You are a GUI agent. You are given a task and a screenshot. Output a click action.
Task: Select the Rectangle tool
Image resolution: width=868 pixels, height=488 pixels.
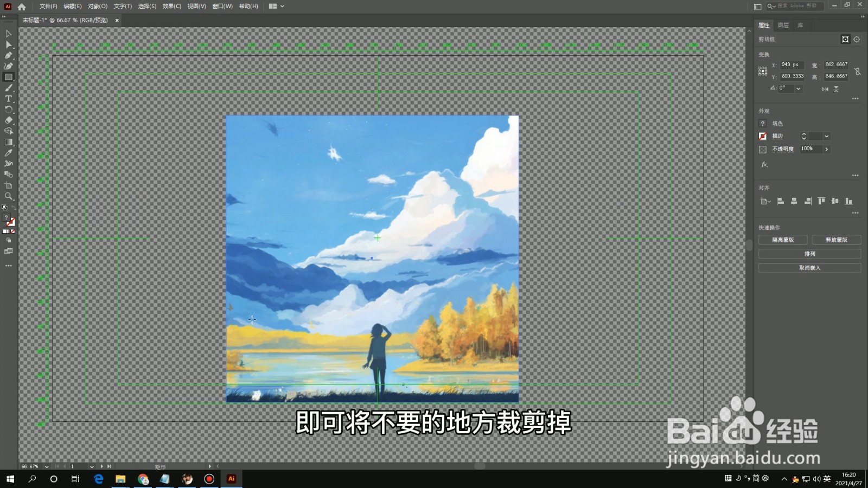pyautogui.click(x=9, y=77)
